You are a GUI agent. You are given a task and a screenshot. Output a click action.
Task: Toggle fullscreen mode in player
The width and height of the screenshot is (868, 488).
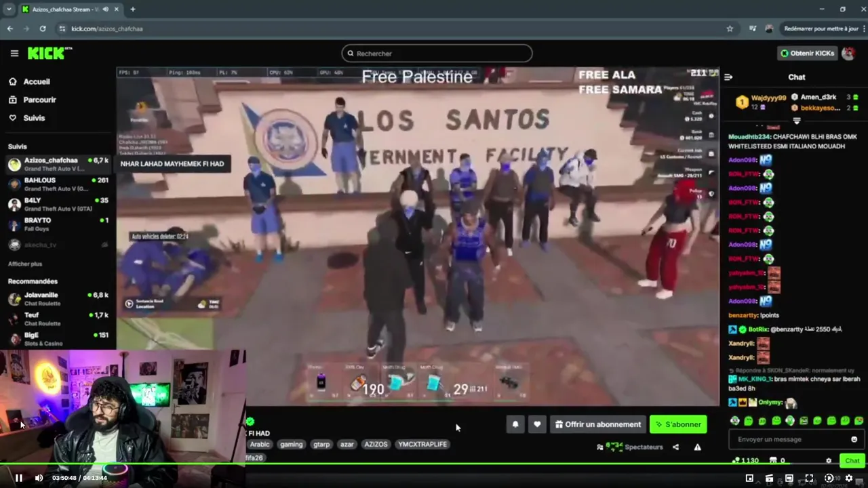click(x=809, y=479)
